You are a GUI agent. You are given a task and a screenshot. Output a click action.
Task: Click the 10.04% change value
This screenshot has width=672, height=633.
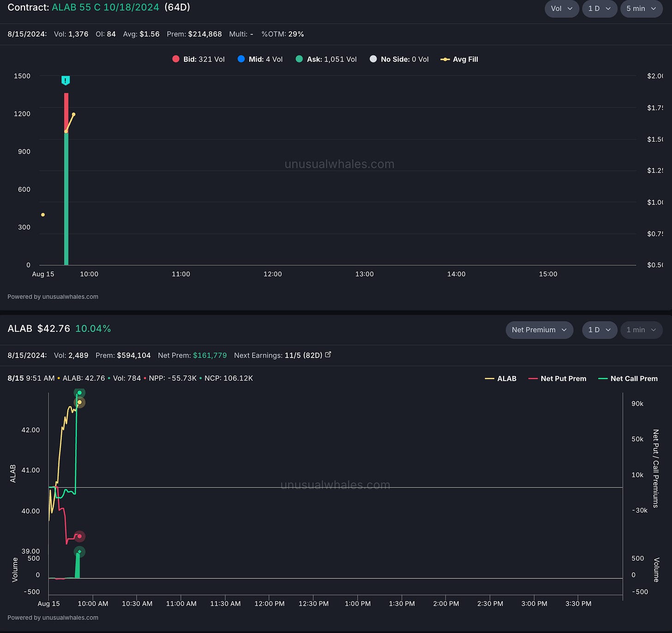(93, 328)
